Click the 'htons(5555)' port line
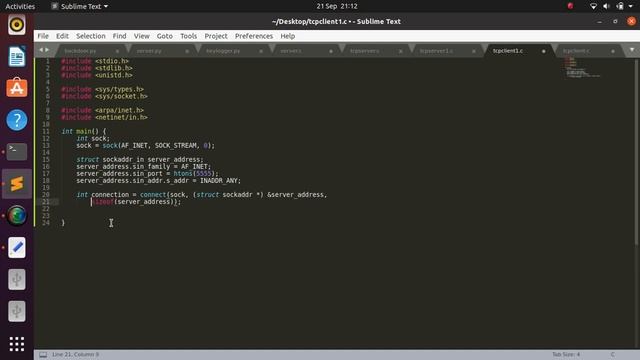Image resolution: width=640 pixels, height=360 pixels. click(147, 173)
